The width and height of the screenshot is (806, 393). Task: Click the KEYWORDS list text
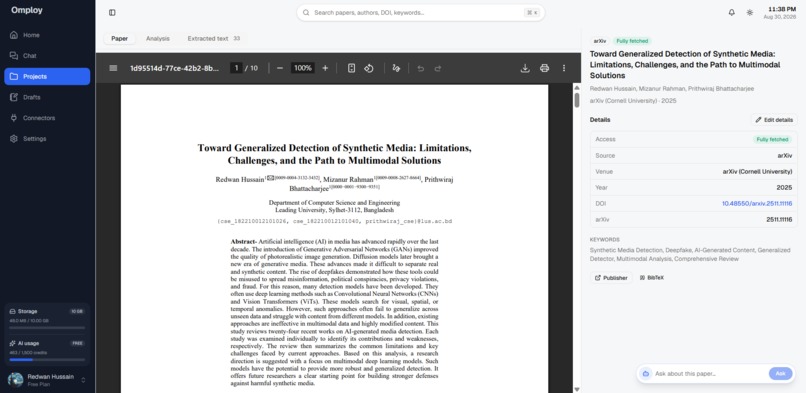(x=690, y=254)
